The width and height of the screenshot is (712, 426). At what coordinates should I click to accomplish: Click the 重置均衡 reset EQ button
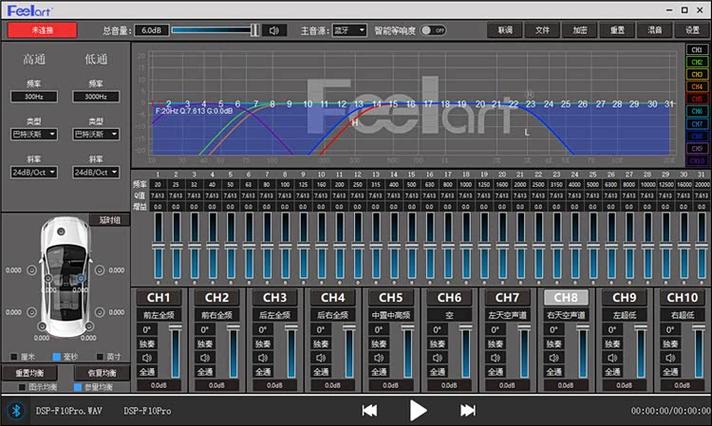(x=30, y=373)
